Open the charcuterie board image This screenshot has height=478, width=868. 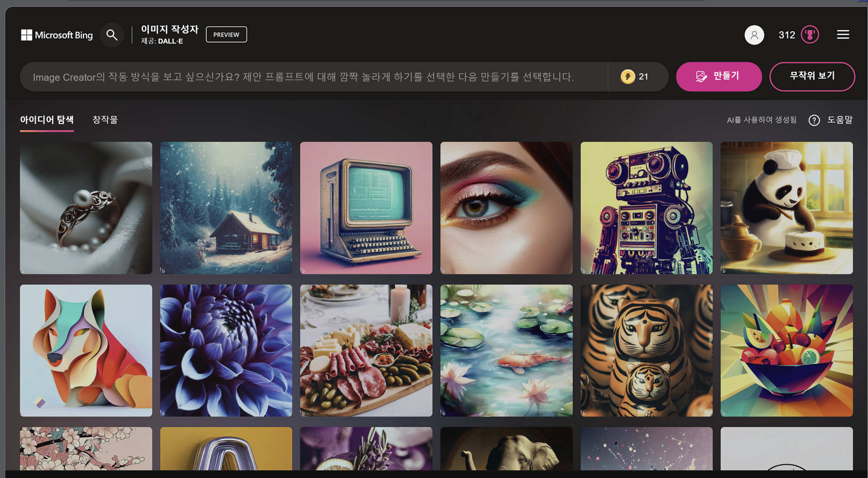[x=366, y=351]
